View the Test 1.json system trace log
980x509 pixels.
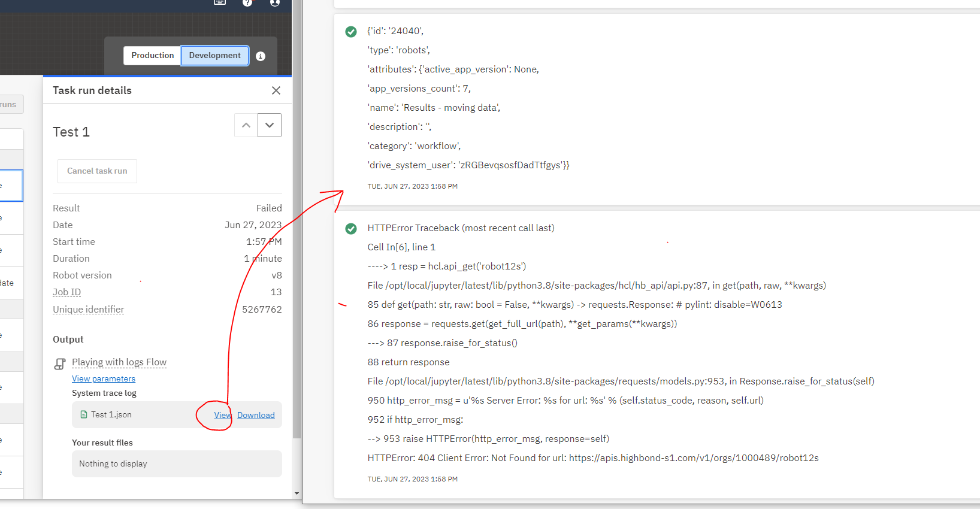(222, 415)
